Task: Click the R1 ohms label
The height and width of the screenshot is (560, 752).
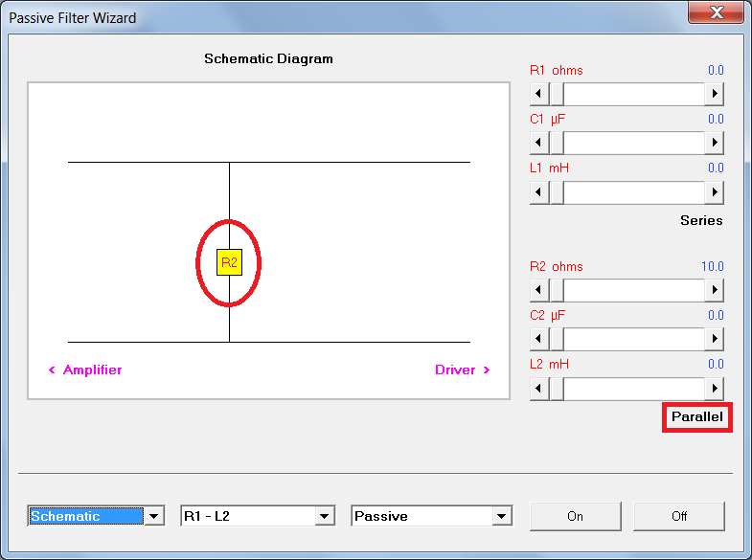Action: click(x=557, y=71)
